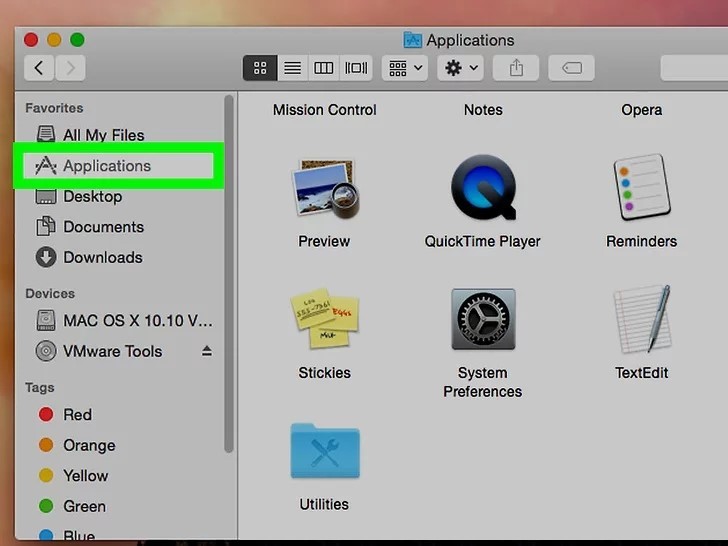Open the Reminders app icon

(x=642, y=188)
